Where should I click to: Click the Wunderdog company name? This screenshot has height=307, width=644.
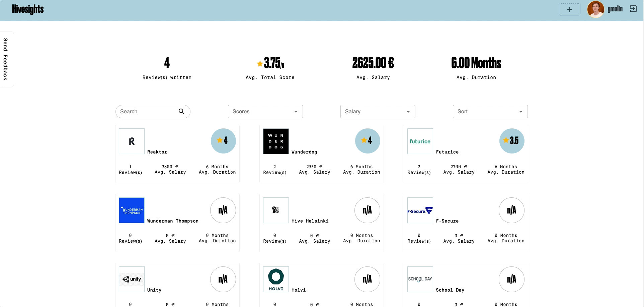(x=304, y=152)
